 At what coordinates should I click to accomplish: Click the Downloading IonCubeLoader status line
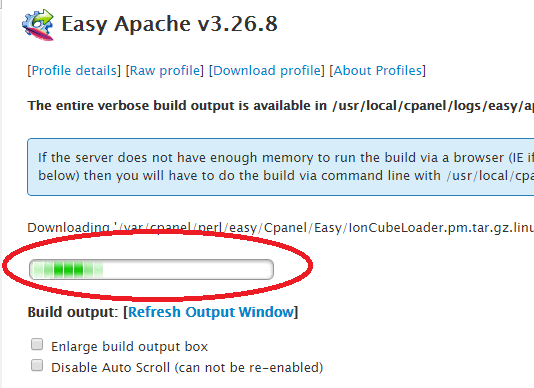pos(280,227)
